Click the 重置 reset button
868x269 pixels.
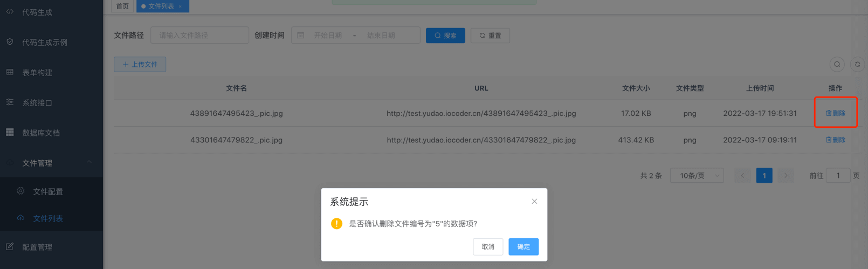point(490,36)
